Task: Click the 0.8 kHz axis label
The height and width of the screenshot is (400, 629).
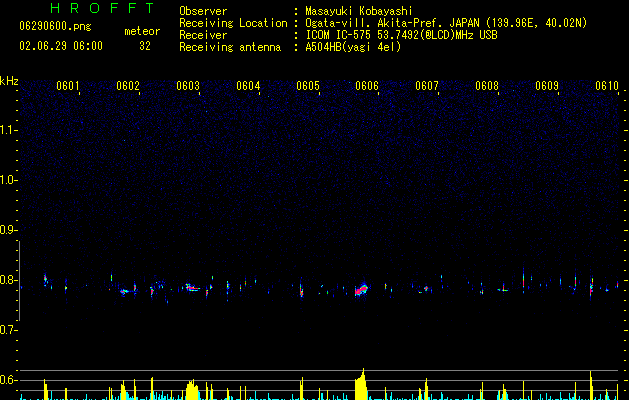Action: tap(8, 280)
